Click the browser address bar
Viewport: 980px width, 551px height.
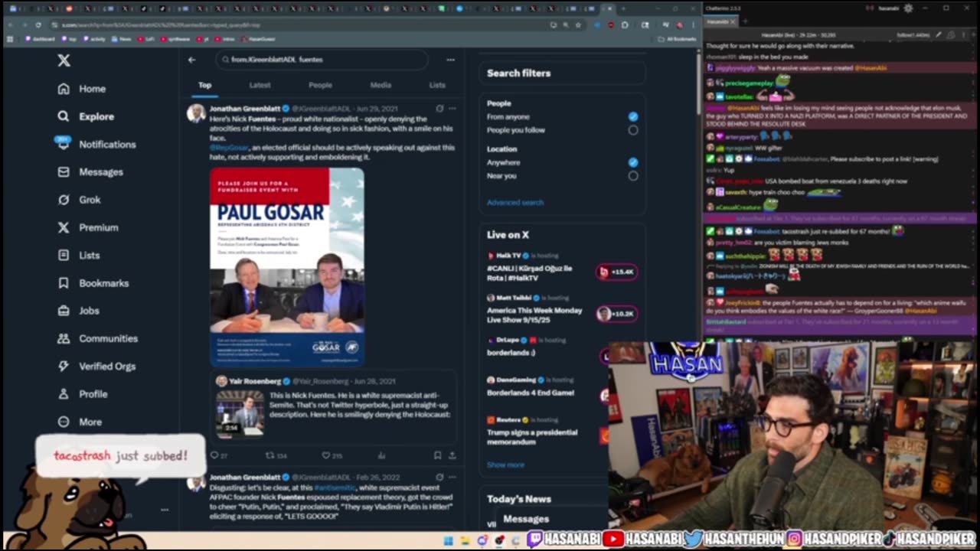[x=299, y=24]
